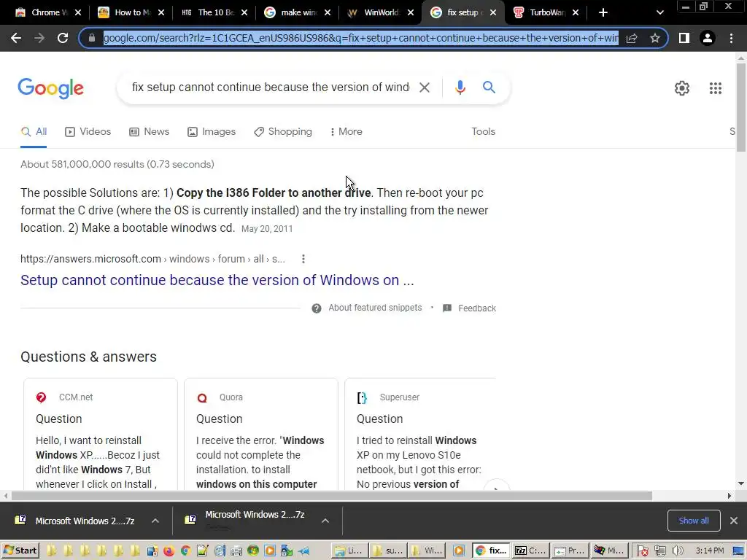Click the 3:14 PM system clock

tap(709, 551)
